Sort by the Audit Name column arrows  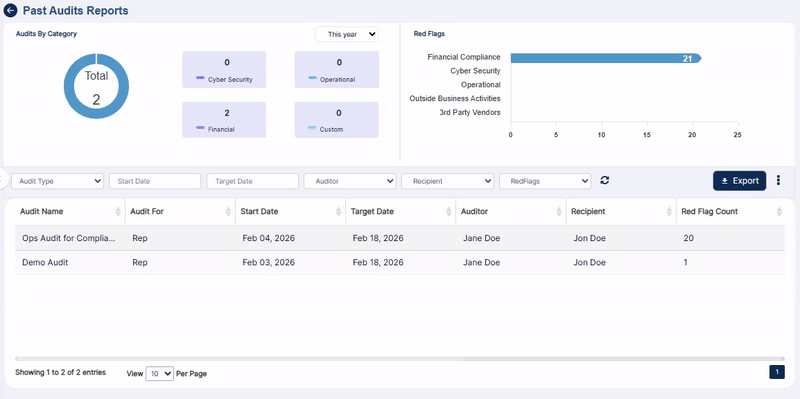tap(118, 212)
